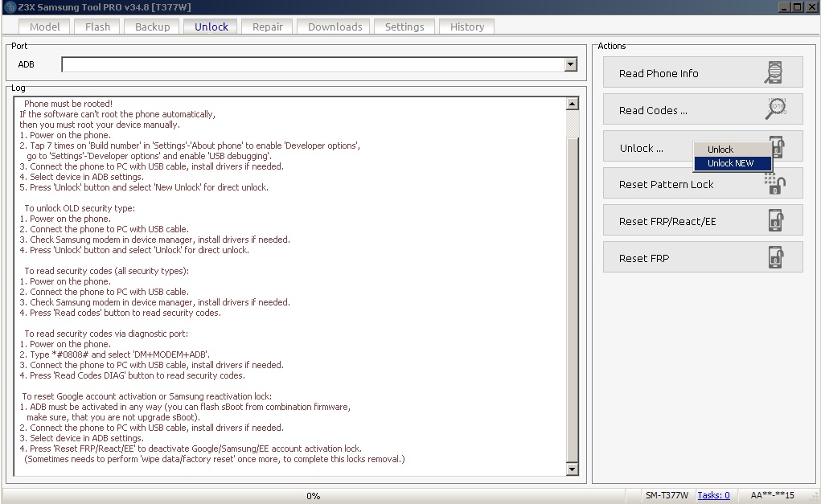Switch to the Flash tab
821x504 pixels.
click(x=97, y=27)
